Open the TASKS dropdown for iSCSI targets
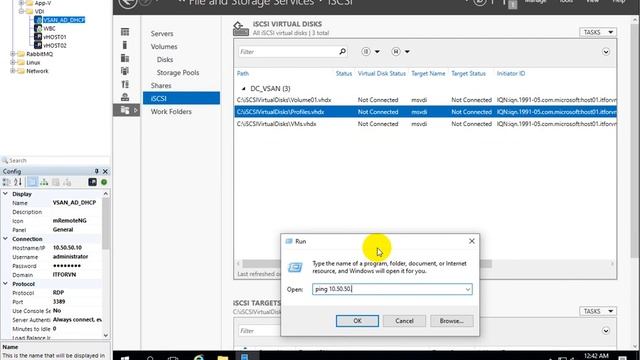Viewport: 640px width, 360px height. [598, 311]
